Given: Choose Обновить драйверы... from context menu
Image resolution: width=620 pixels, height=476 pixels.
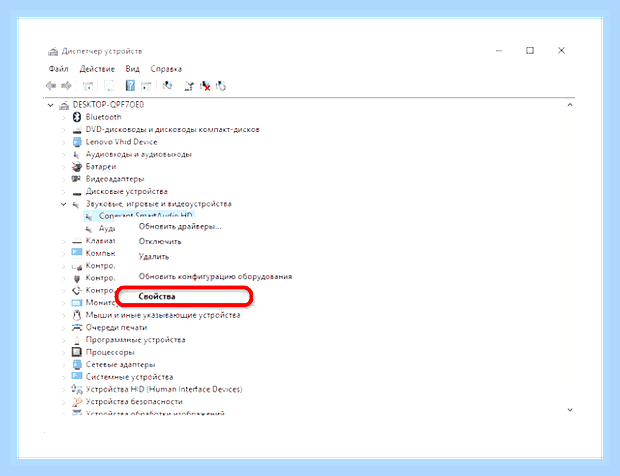Looking at the screenshot, I should click(x=180, y=227).
